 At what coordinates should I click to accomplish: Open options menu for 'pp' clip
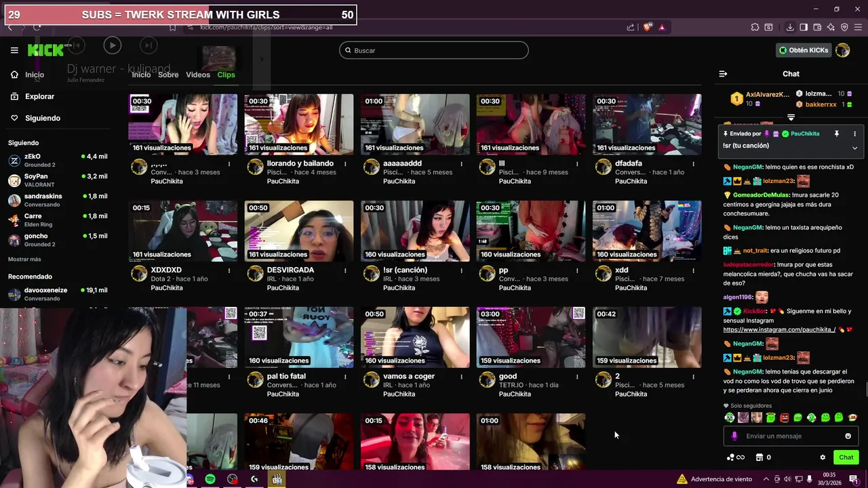pos(577,270)
